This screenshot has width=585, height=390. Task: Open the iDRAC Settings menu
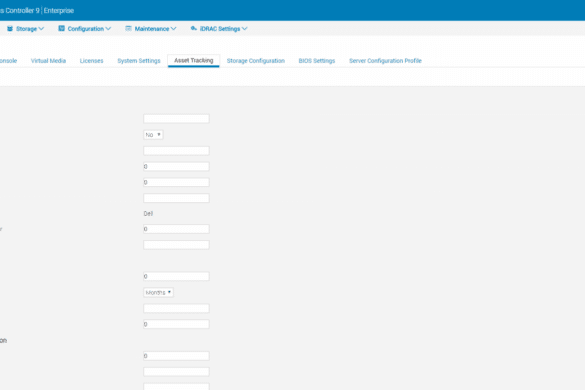[219, 29]
